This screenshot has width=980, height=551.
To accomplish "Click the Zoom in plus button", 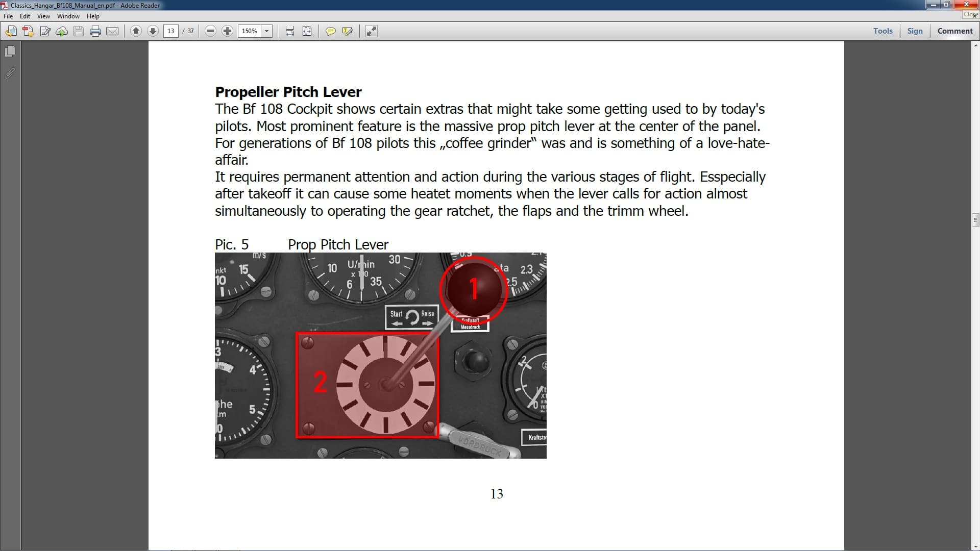I will tap(227, 31).
